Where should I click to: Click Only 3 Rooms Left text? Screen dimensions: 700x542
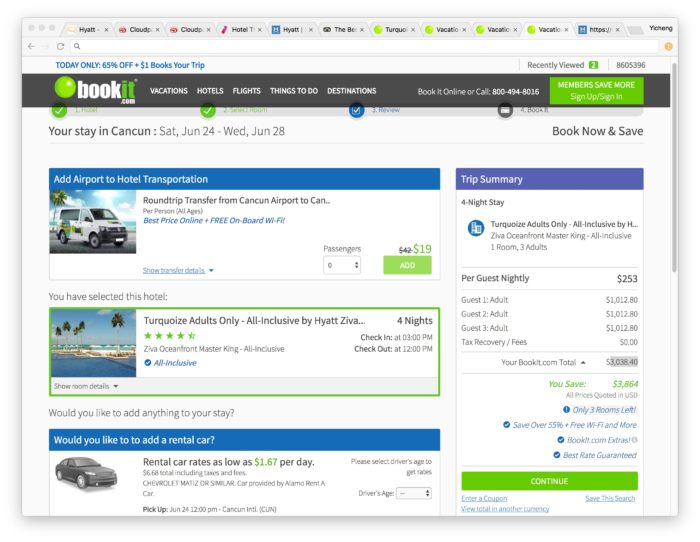pos(604,409)
